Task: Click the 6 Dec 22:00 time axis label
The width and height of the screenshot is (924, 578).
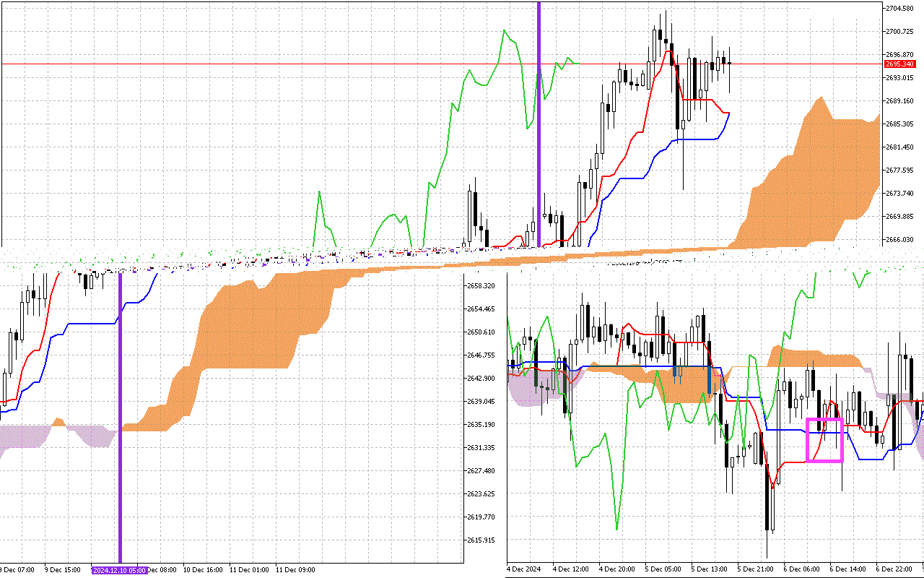Action: 894,570
